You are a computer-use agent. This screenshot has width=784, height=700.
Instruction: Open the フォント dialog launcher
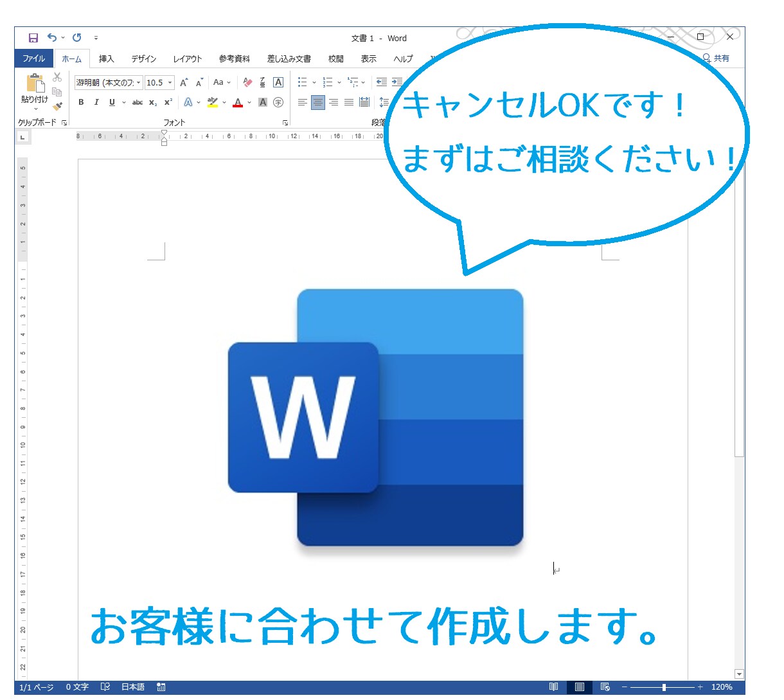(x=285, y=122)
